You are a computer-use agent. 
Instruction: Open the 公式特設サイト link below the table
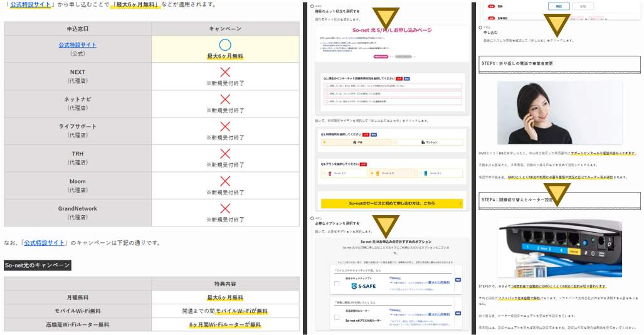point(45,243)
